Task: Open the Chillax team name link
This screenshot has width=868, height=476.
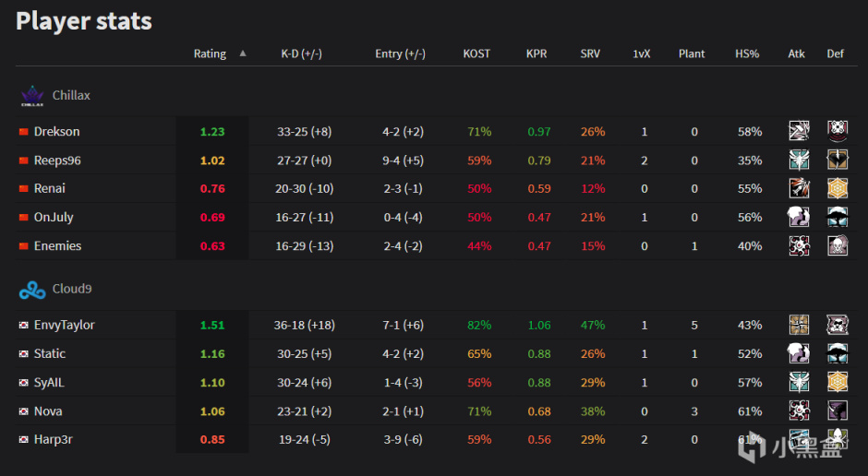Action: 71,95
